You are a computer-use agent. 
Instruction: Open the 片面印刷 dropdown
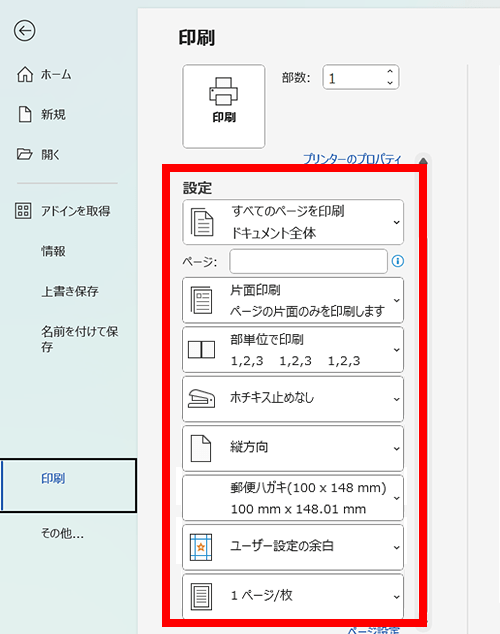click(293, 300)
